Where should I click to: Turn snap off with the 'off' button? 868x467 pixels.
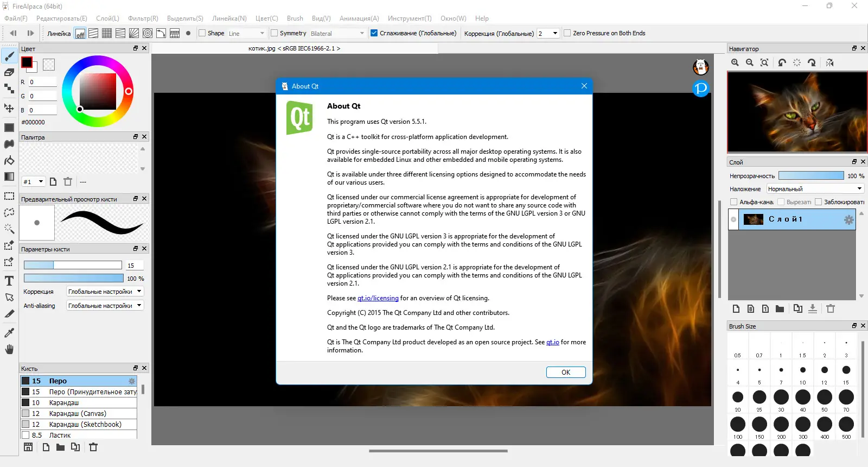point(80,33)
